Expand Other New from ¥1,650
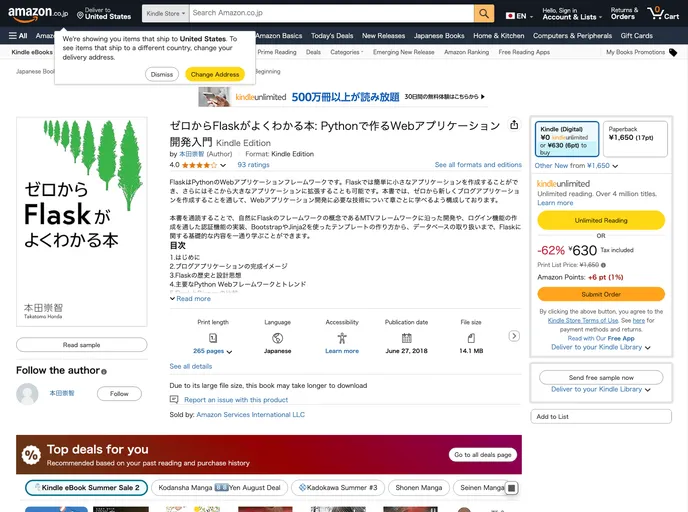The width and height of the screenshot is (688, 512). (576, 165)
